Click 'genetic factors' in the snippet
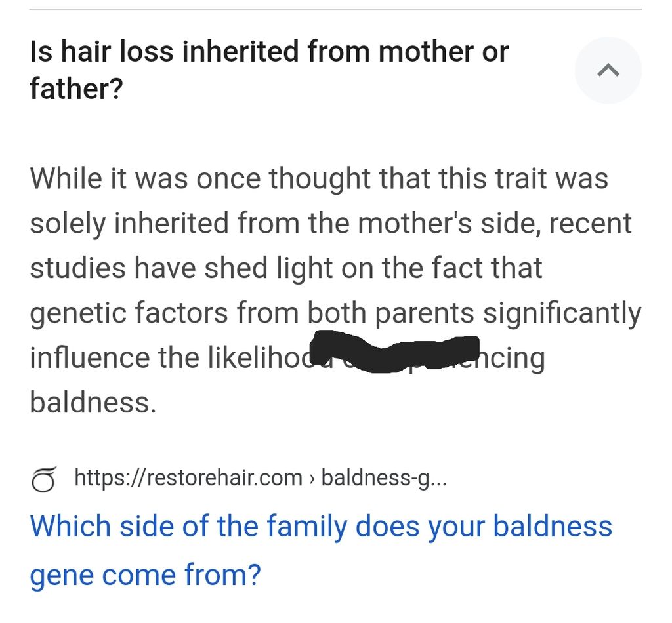Screen dimensions: 672x623 click(129, 313)
